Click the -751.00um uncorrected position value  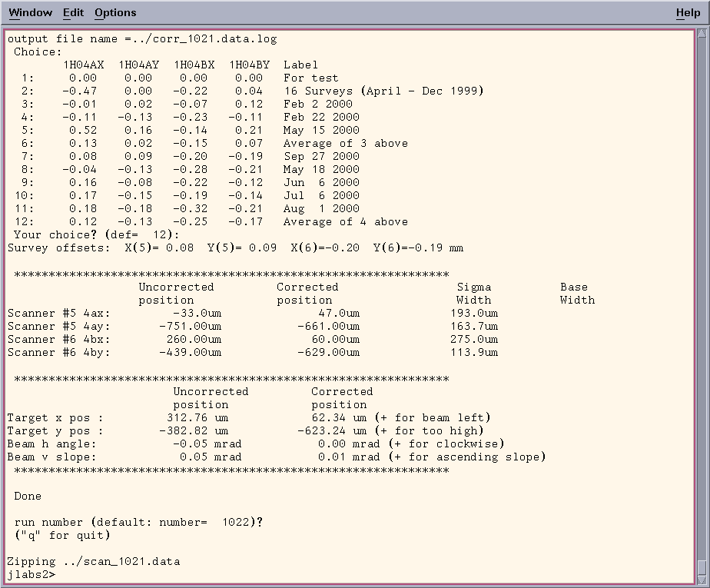tap(191, 327)
